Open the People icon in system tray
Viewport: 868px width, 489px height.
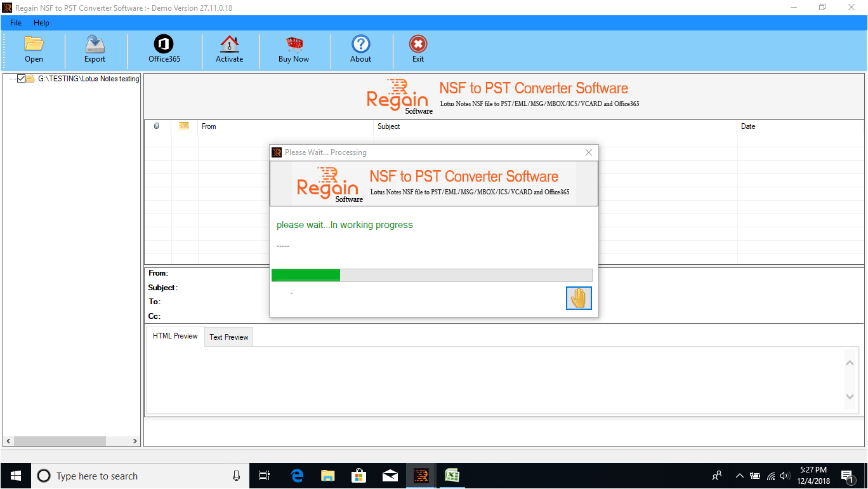717,476
